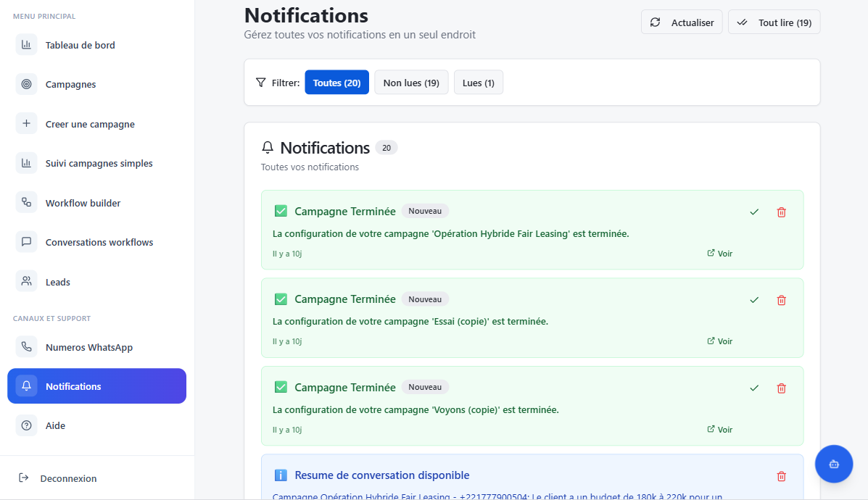Screen dimensions: 868x500
Task: Click the Nouveau badge on 'Essai (copie)'
Action: click(x=425, y=299)
